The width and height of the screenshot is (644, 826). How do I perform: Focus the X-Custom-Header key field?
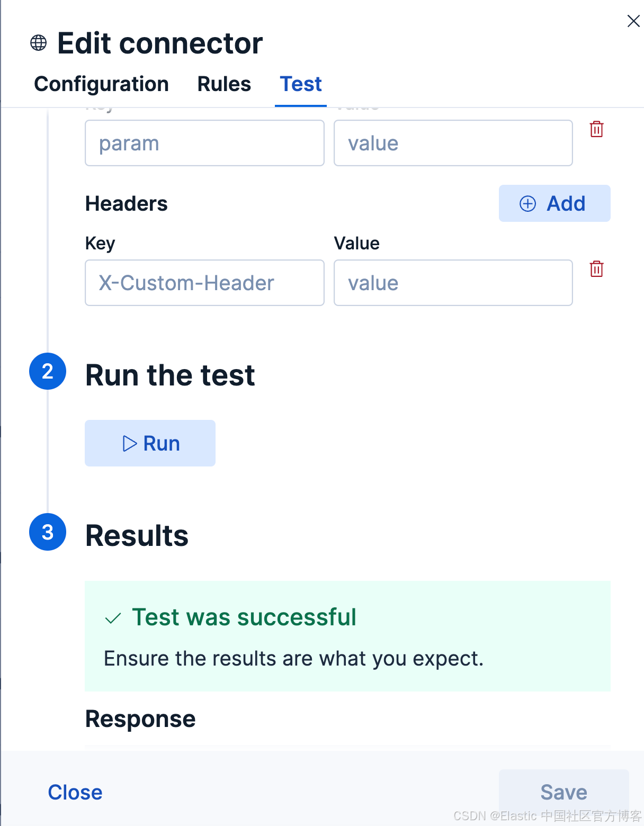tap(204, 283)
